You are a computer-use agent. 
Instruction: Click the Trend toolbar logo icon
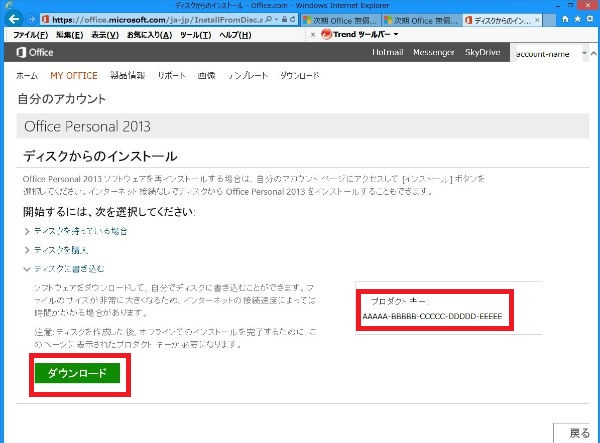pos(326,34)
